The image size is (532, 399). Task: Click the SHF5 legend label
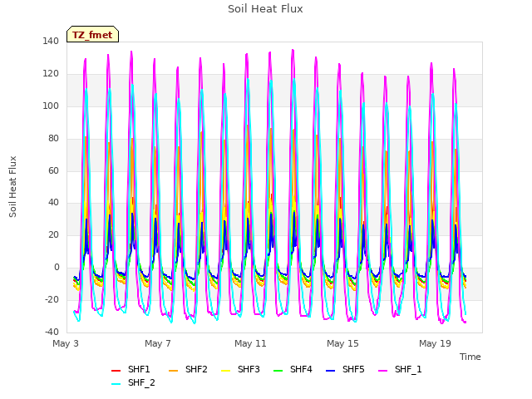[x=353, y=369]
